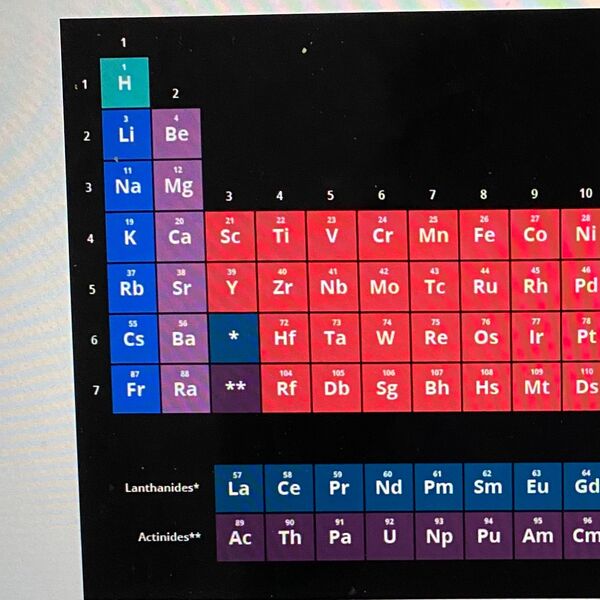Select the Rutherfordium (Rf) element cell
The height and width of the screenshot is (600, 600).
pos(286,389)
